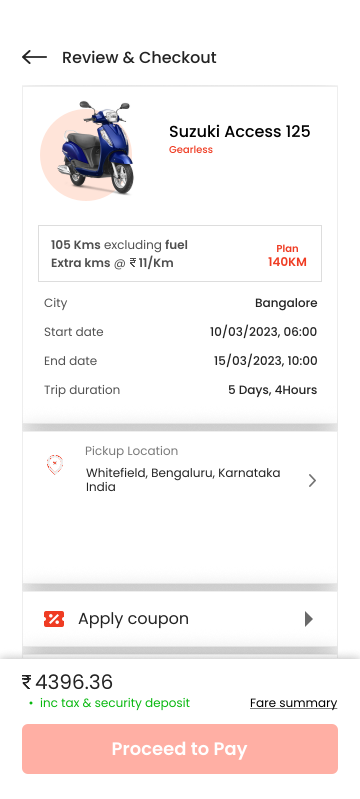Image resolution: width=360 pixels, height=799 pixels.
Task: Expand Apply coupon with the triangle arrow
Action: pos(309,619)
